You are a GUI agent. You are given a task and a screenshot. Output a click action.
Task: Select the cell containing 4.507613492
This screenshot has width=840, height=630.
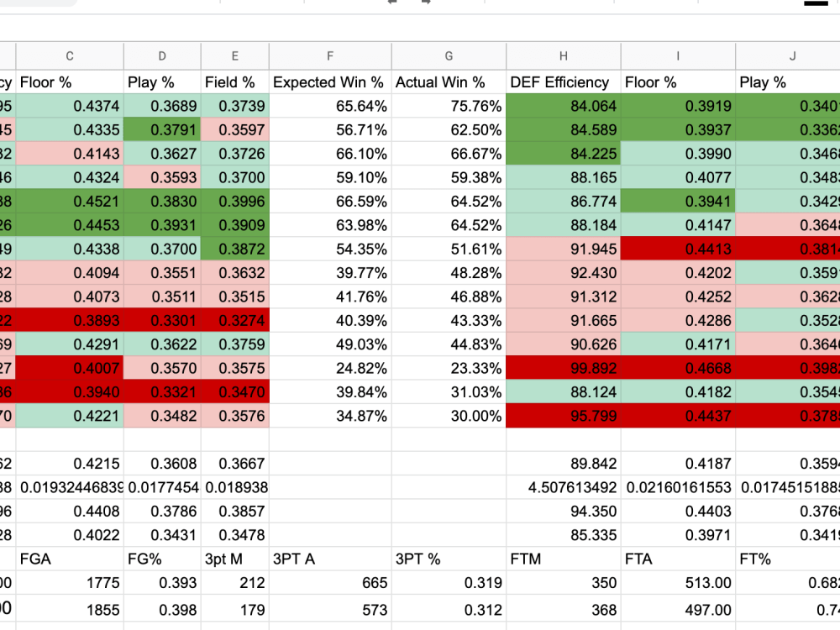564,487
